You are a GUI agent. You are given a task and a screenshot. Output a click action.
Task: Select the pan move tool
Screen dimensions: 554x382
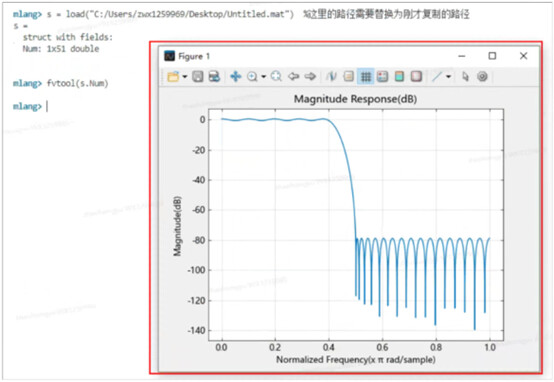(236, 76)
